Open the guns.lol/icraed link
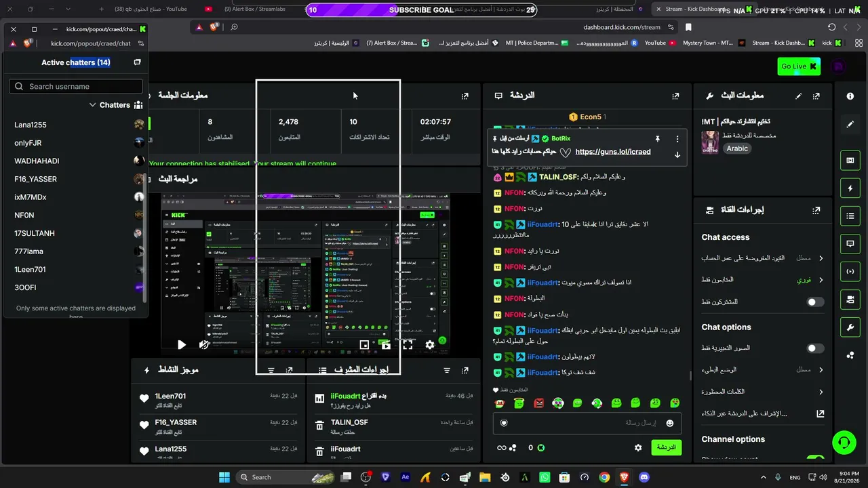This screenshot has width=868, height=488. pyautogui.click(x=613, y=152)
